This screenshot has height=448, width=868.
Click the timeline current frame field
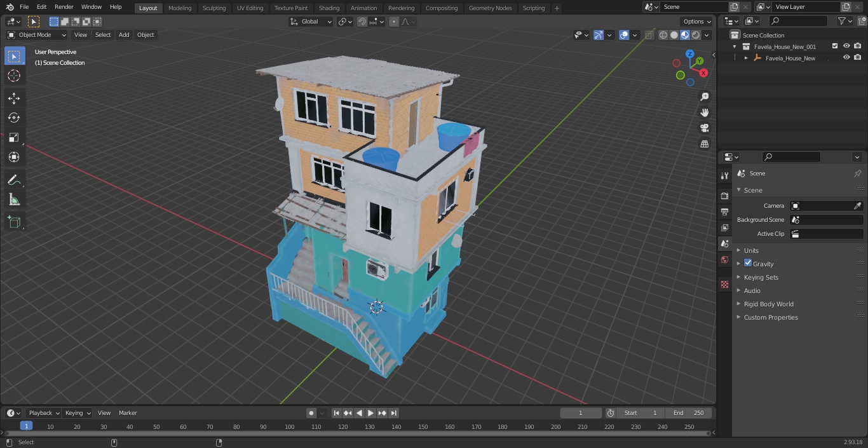580,413
